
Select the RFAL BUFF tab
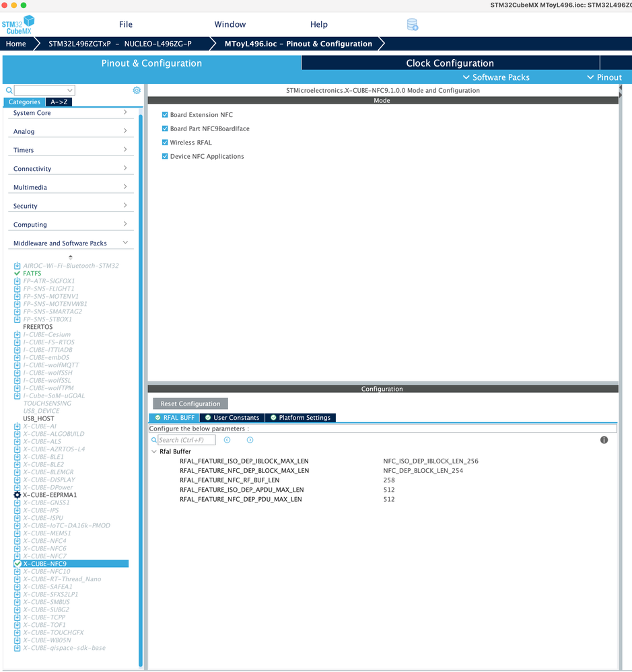(x=174, y=418)
